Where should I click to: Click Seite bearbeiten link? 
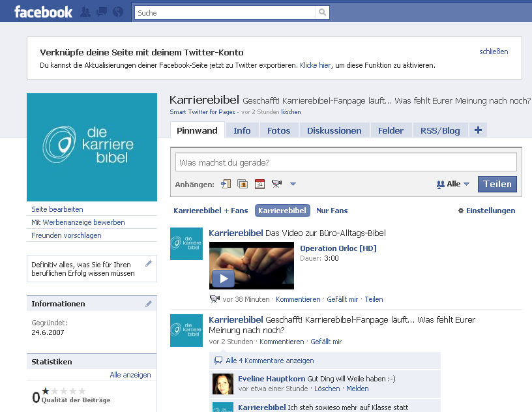tap(57, 209)
